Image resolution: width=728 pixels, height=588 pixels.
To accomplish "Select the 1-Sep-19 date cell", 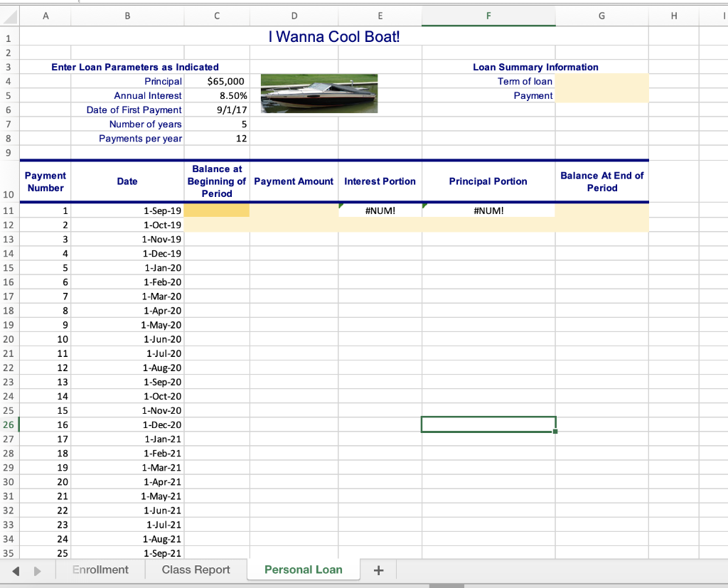I will 128,210.
